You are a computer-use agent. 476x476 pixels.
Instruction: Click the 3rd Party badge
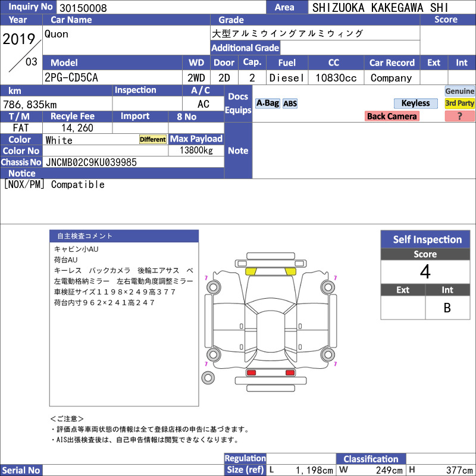click(x=459, y=103)
